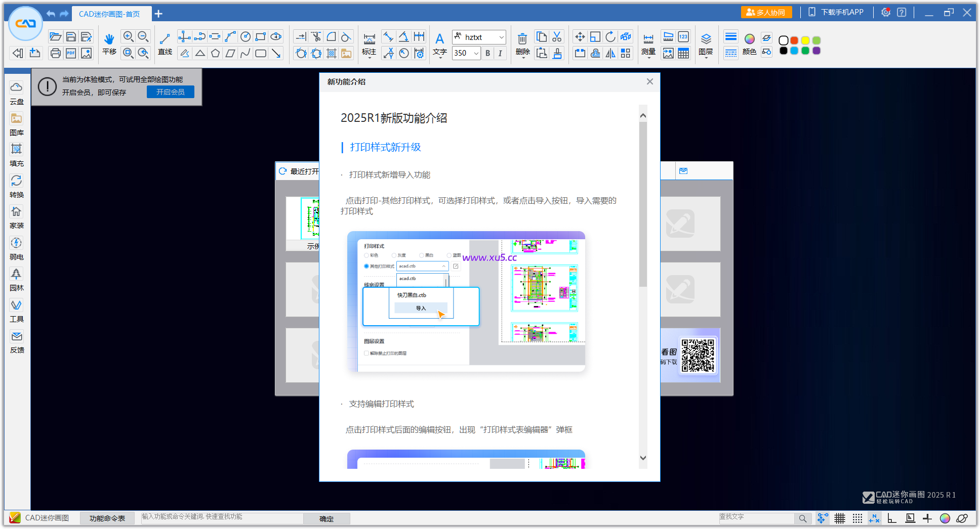Select the red color swatch in toolbar
The height and width of the screenshot is (529, 980).
794,40
